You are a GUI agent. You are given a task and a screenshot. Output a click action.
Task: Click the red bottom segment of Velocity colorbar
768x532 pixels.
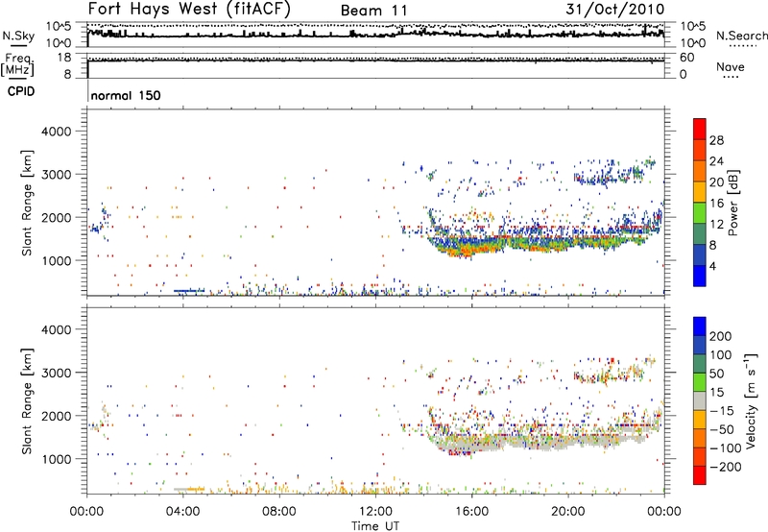[x=700, y=475]
